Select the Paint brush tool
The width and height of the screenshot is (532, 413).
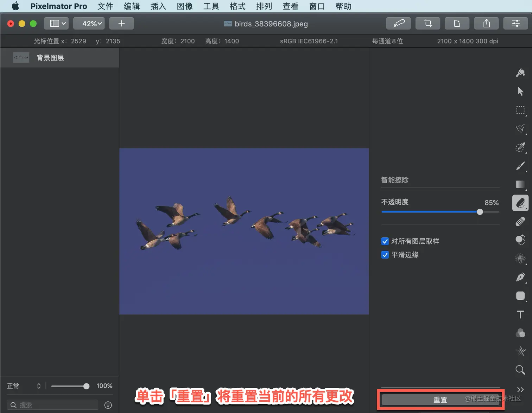click(520, 166)
